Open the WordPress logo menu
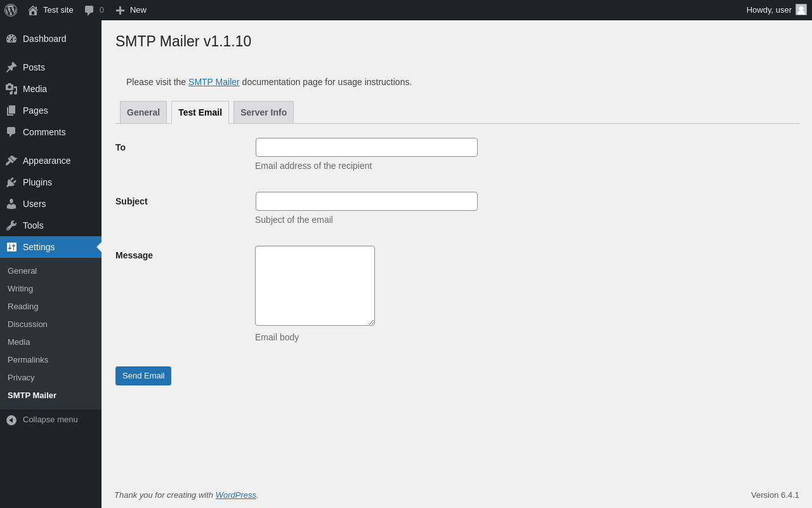Viewport: 812px width, 508px height. (x=11, y=10)
